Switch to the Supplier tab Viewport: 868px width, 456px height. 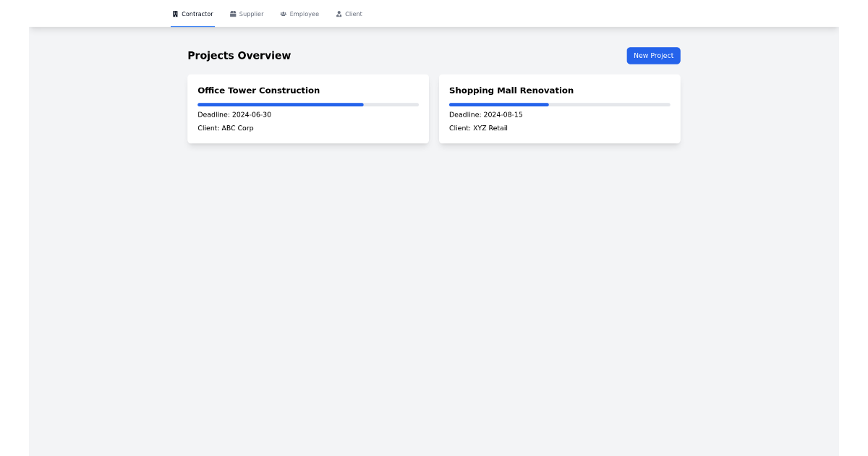[247, 13]
